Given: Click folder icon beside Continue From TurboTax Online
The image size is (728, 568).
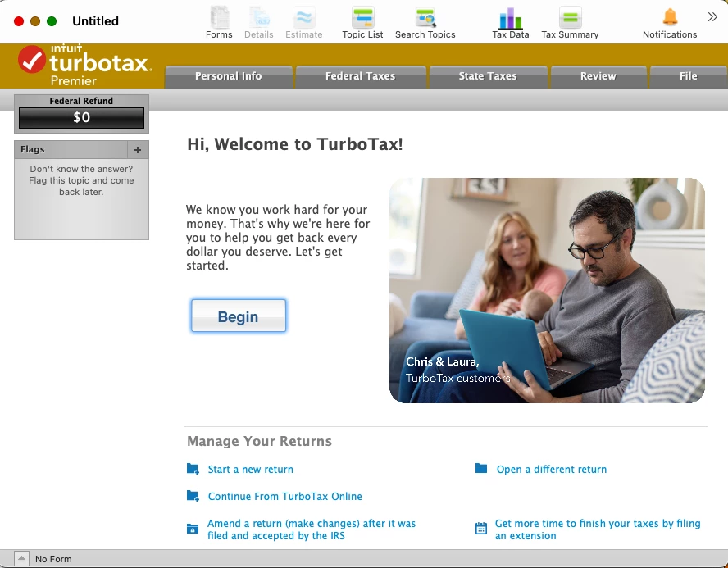Looking at the screenshot, I should tap(193, 496).
